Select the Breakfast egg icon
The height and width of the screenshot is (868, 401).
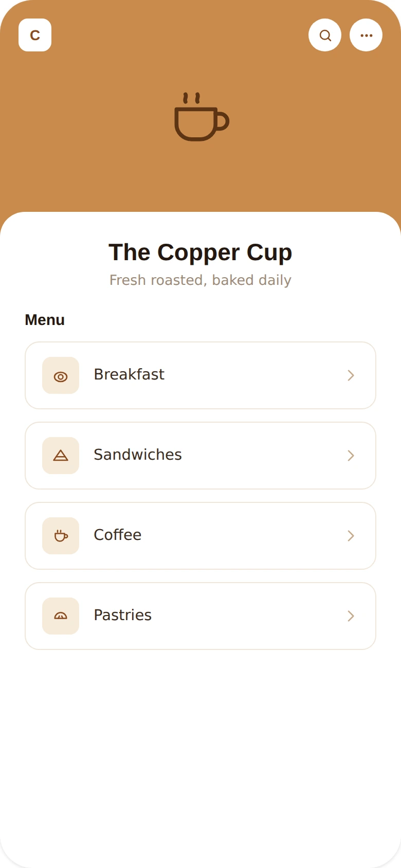click(61, 375)
